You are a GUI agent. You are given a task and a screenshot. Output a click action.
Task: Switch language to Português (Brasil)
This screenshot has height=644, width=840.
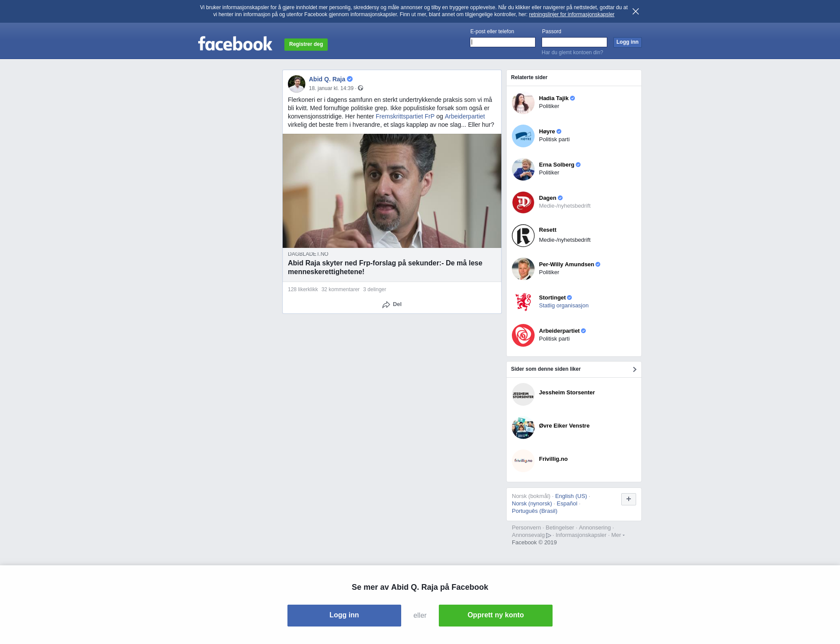535,511
